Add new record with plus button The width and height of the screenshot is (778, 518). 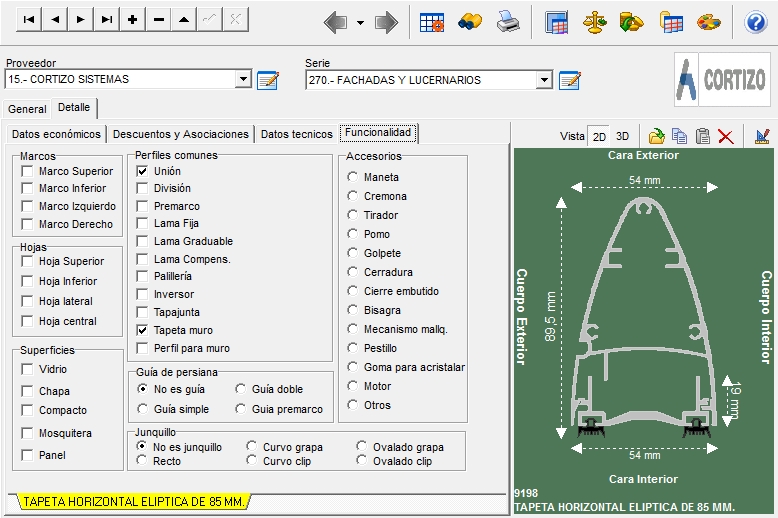click(x=132, y=20)
